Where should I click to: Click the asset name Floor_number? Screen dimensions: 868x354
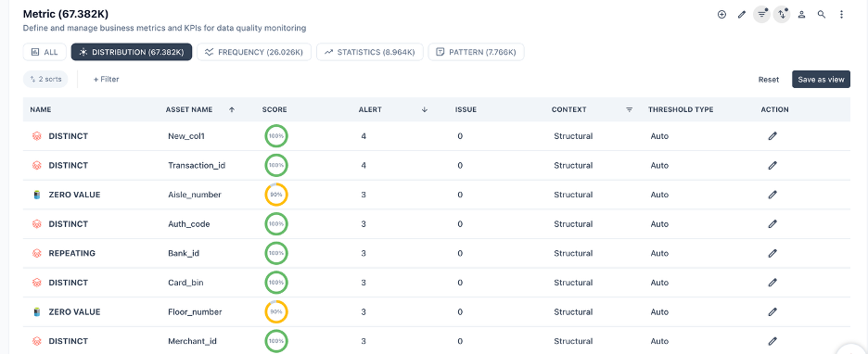(195, 312)
